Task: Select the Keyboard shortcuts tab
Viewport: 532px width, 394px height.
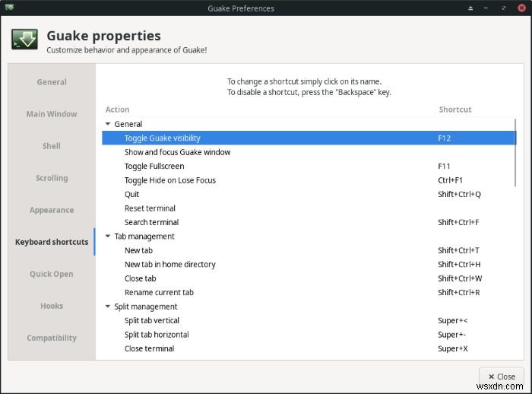Action: (x=52, y=242)
